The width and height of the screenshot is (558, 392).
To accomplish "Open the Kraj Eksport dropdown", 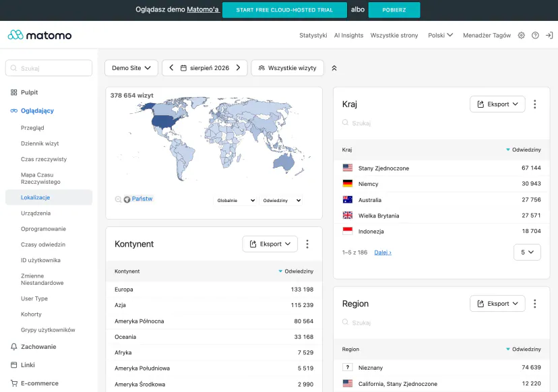I will point(497,104).
